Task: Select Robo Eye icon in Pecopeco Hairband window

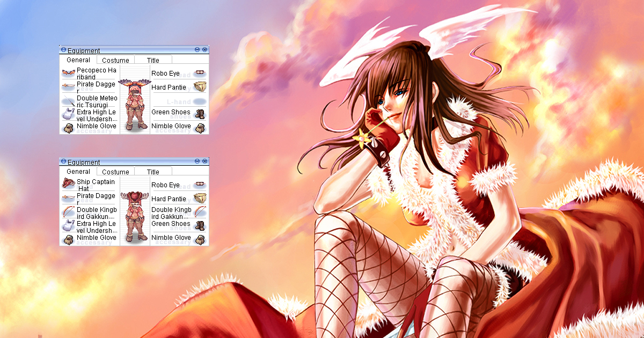Action: (x=200, y=72)
